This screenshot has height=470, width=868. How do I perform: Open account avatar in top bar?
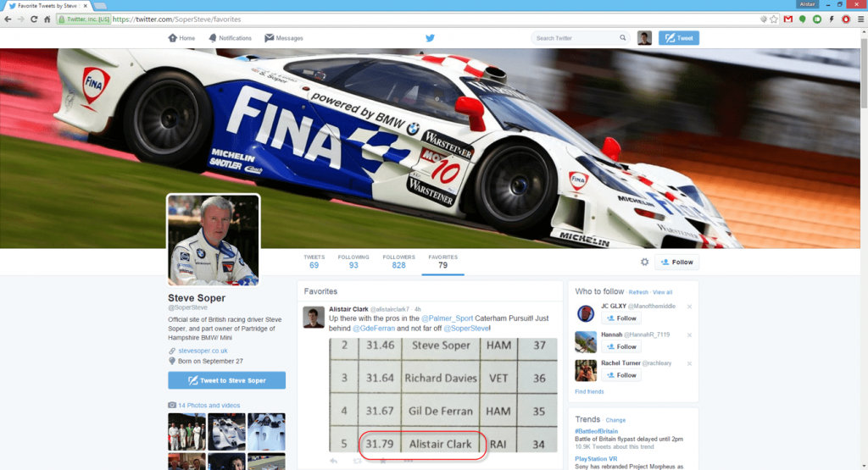pyautogui.click(x=644, y=38)
